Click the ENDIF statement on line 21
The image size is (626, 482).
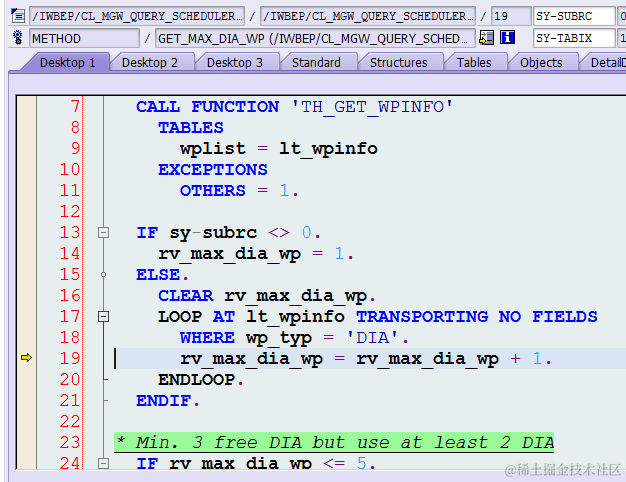coord(164,401)
